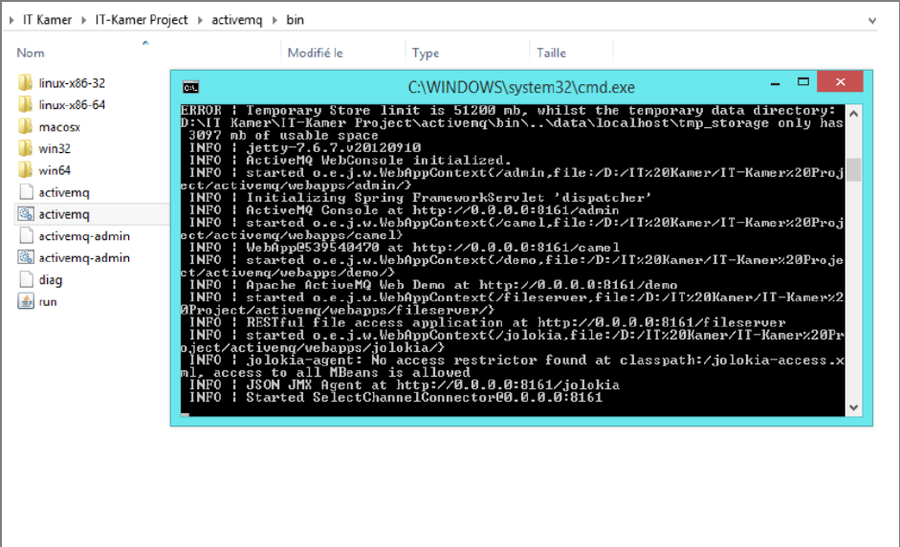Select the diag file

50,280
